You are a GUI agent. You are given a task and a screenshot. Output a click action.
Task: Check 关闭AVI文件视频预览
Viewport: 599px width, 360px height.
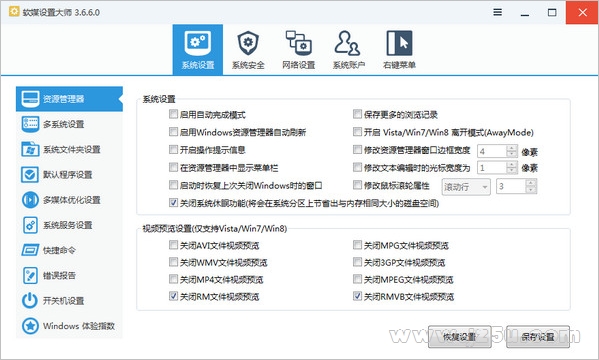click(x=173, y=245)
